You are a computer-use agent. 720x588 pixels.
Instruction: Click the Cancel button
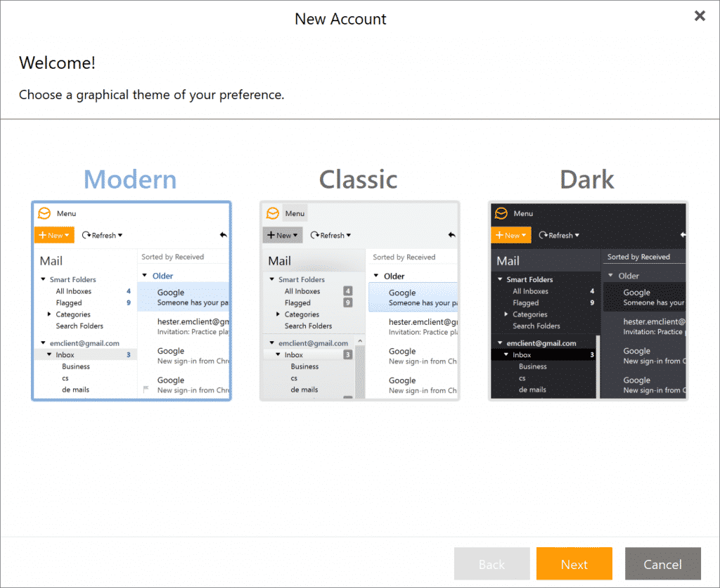click(x=662, y=564)
